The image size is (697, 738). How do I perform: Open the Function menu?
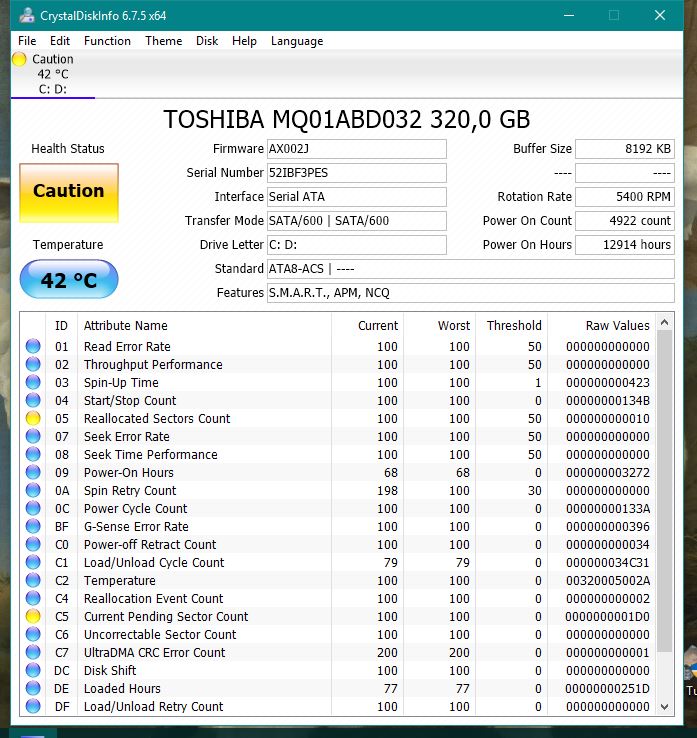(x=107, y=41)
